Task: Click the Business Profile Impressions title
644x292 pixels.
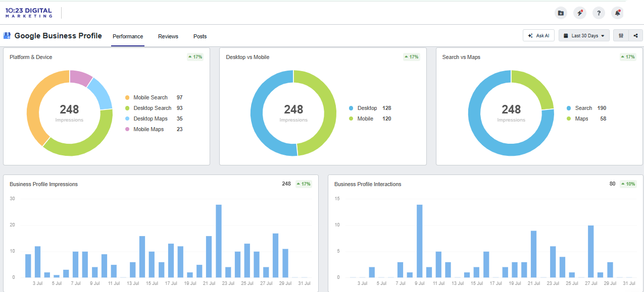Action: pos(44,184)
